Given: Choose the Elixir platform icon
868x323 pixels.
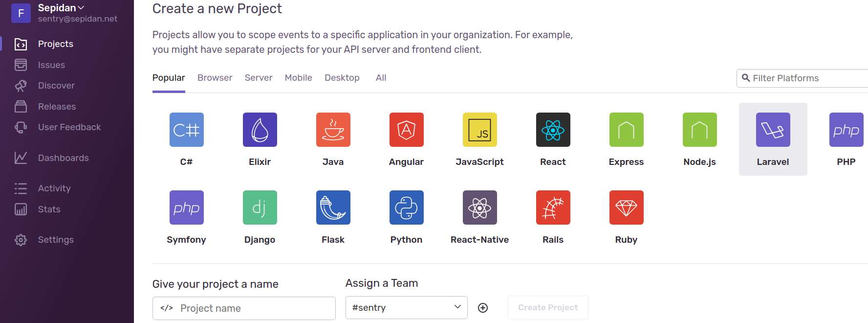Looking at the screenshot, I should tap(260, 130).
